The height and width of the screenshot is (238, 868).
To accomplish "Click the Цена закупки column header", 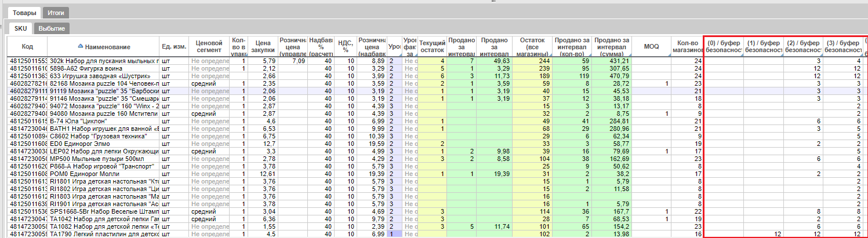I will [263, 46].
